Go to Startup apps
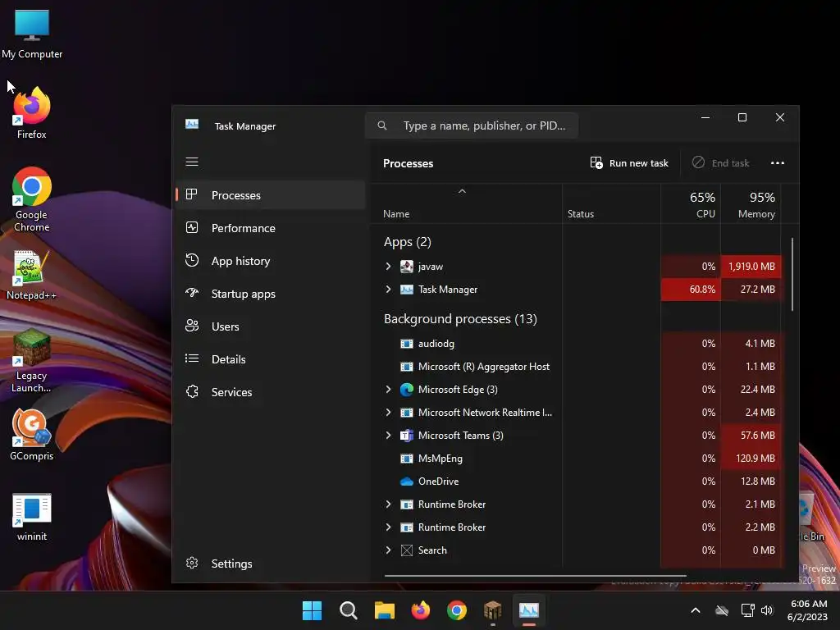Image resolution: width=840 pixels, height=630 pixels. coord(271,294)
